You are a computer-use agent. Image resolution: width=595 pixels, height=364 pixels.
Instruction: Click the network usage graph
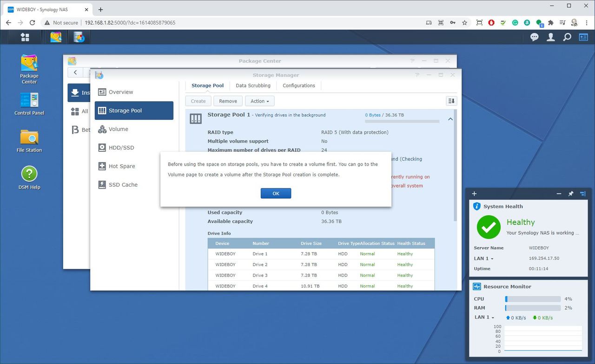(x=543, y=338)
